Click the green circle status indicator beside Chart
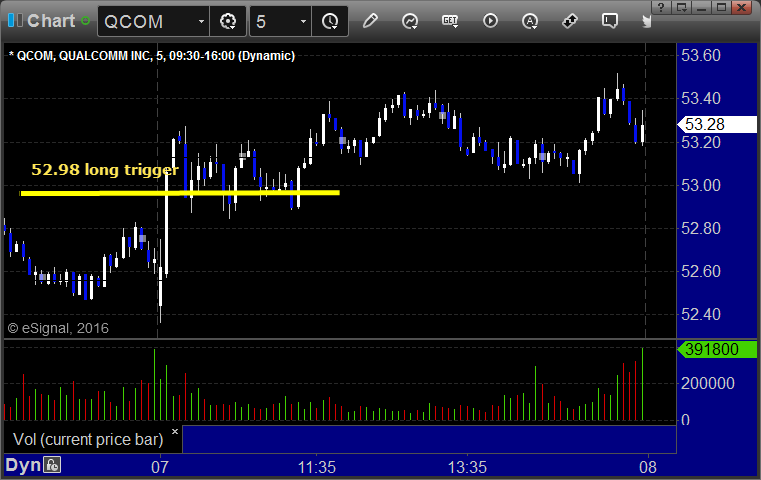The height and width of the screenshot is (480, 761). click(85, 21)
